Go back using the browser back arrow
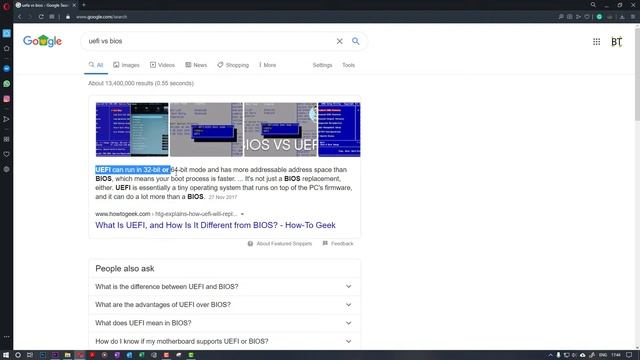Viewport: 640px width, 360px height. tap(20, 17)
